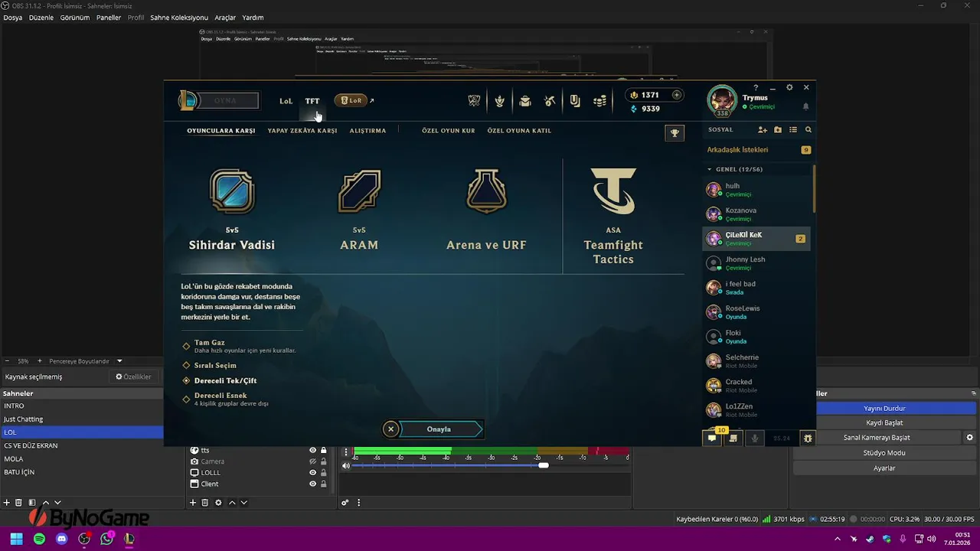Open the trophy icon below currency

[x=675, y=133]
